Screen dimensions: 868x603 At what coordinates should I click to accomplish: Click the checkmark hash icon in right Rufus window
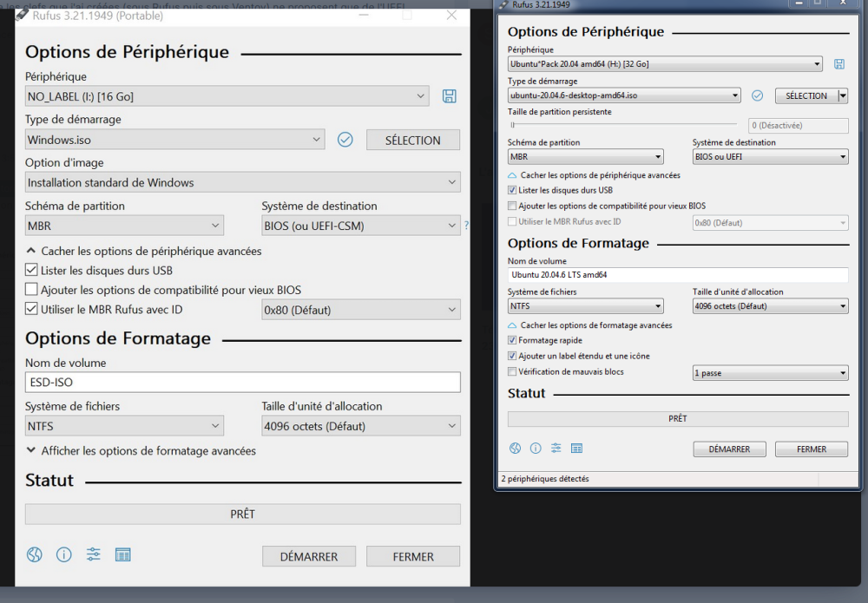[x=757, y=95]
